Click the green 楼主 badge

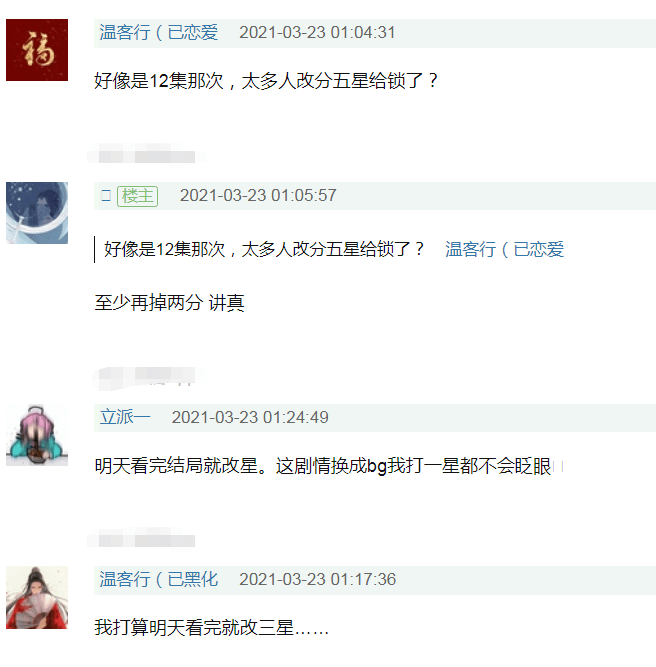click(137, 196)
